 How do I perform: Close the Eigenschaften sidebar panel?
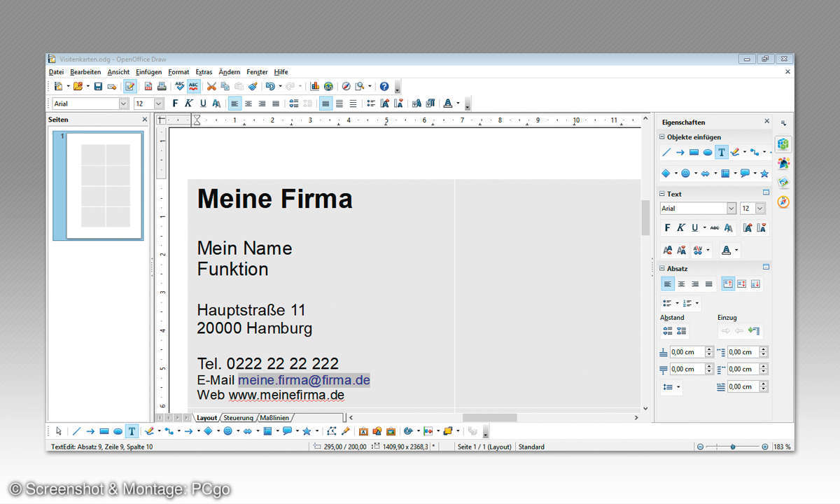tap(766, 121)
